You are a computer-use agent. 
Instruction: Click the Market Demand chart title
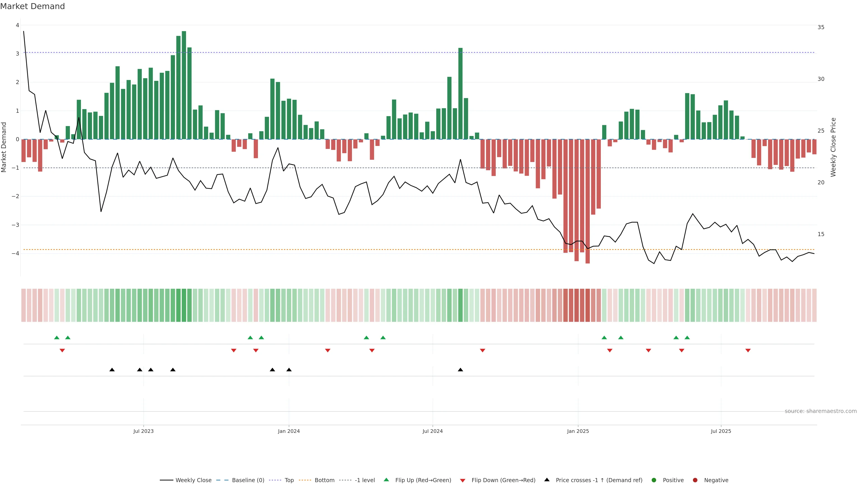coord(32,6)
